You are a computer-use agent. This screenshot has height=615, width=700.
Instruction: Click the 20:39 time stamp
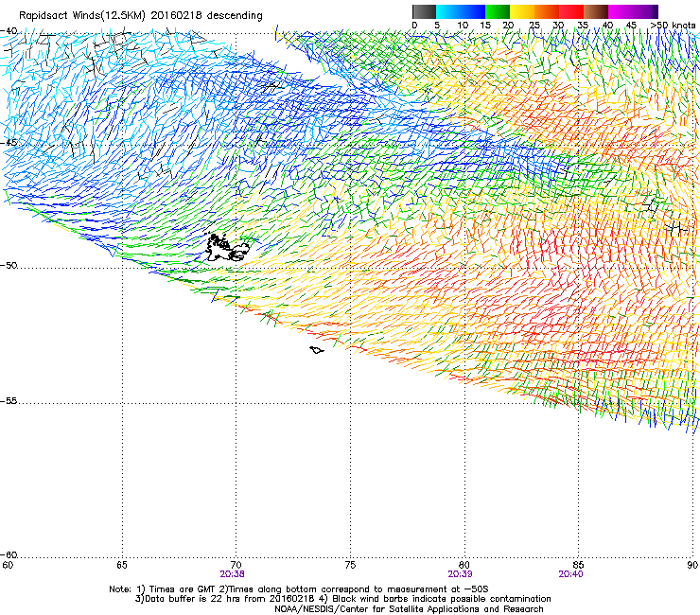point(461,574)
